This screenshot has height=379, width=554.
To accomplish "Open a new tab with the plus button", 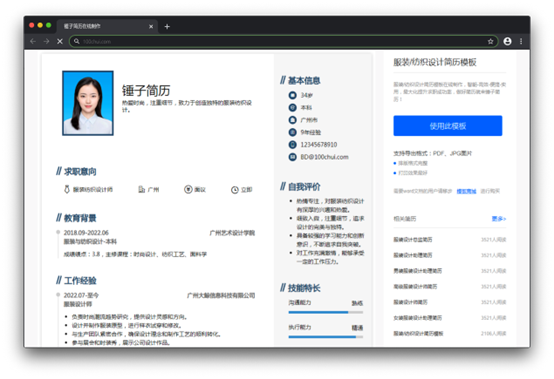I will click(x=167, y=26).
